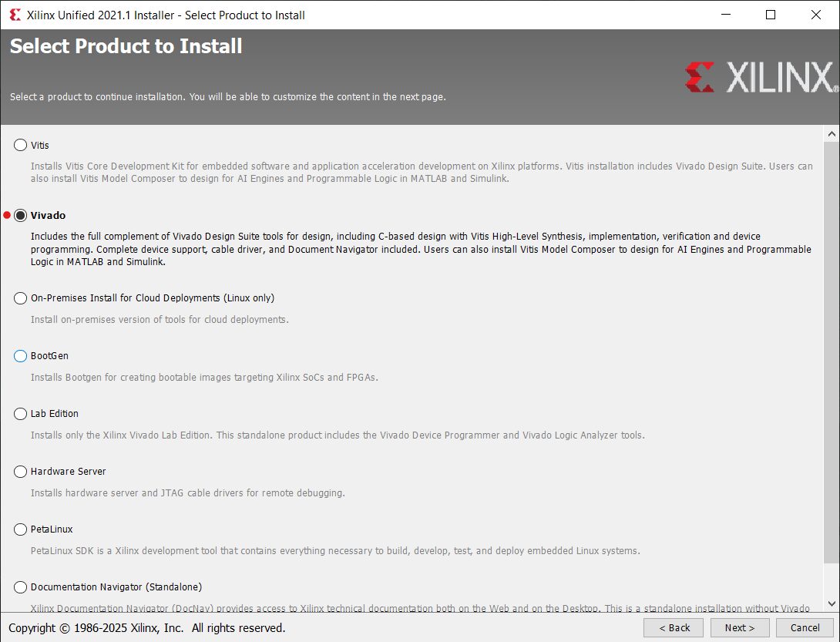
Task: Cancel the installation
Action: pyautogui.click(x=805, y=627)
